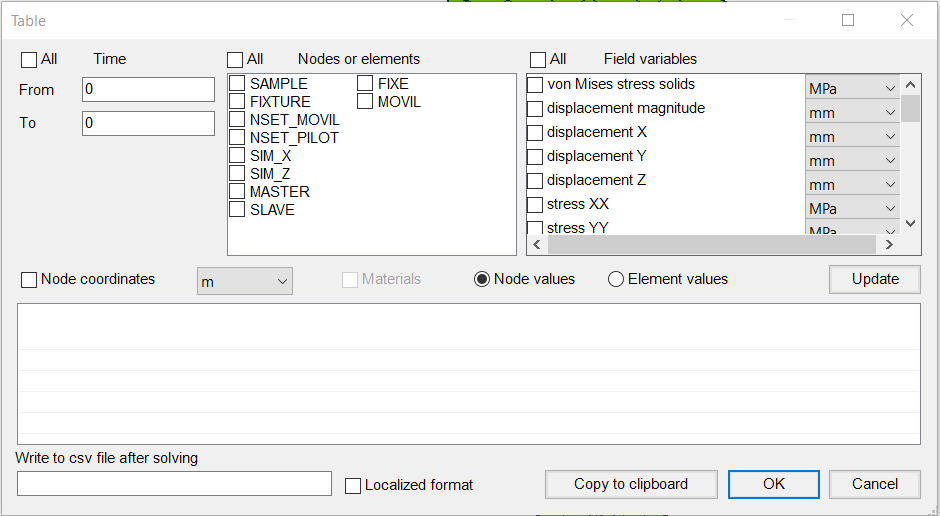
Task: Expand the displacement magnitude mm unit dropdown
Action: (852, 112)
